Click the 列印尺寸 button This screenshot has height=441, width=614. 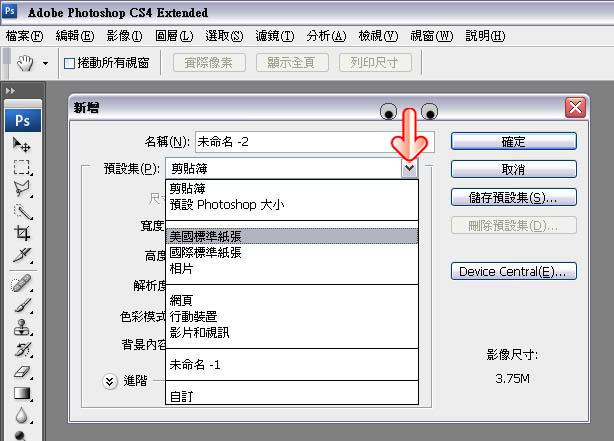point(375,63)
